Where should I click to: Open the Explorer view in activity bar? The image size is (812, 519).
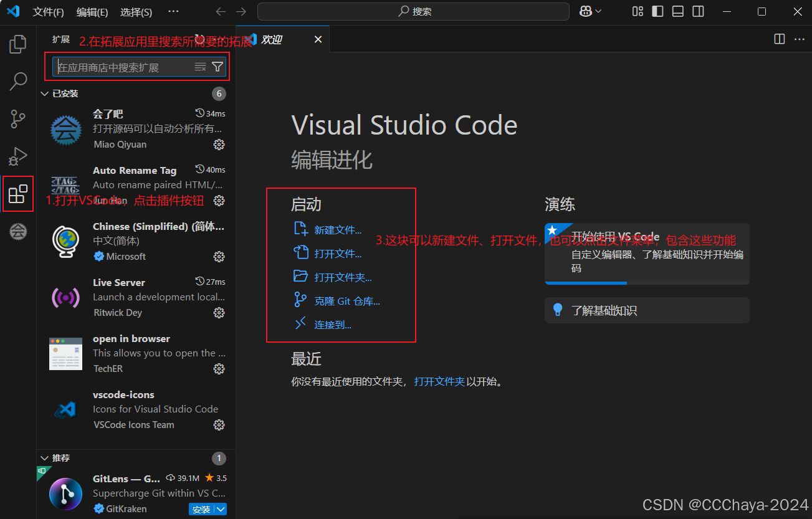point(18,44)
